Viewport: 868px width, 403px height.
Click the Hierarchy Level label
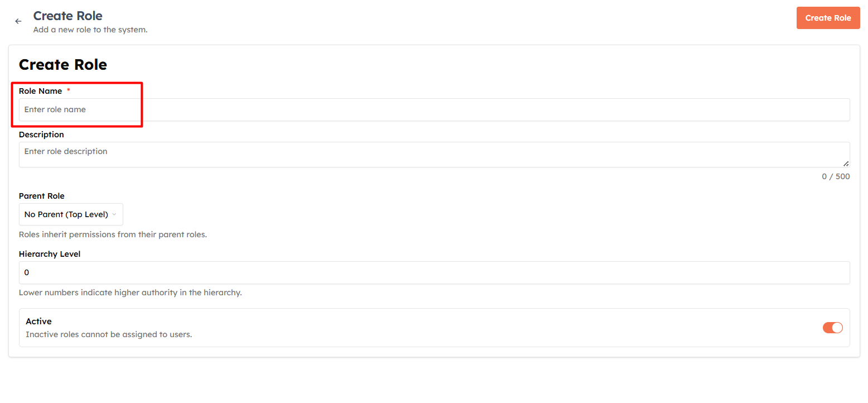tap(50, 254)
